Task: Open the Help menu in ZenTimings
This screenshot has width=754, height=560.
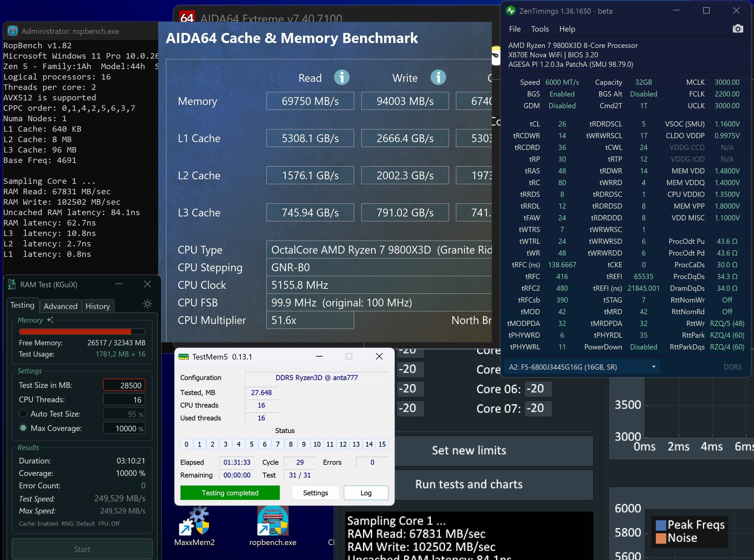Action: click(x=567, y=29)
